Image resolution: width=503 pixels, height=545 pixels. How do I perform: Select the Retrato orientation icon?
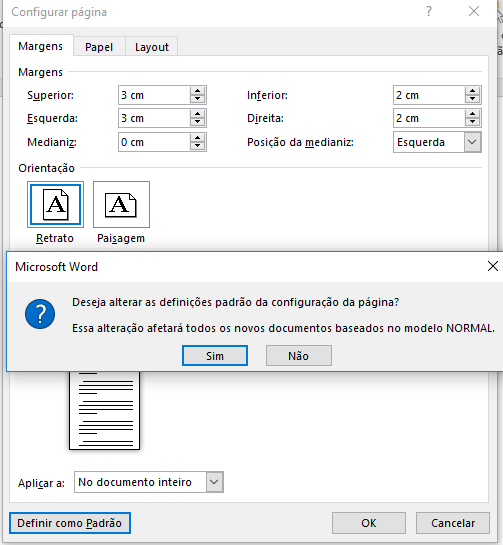55,204
